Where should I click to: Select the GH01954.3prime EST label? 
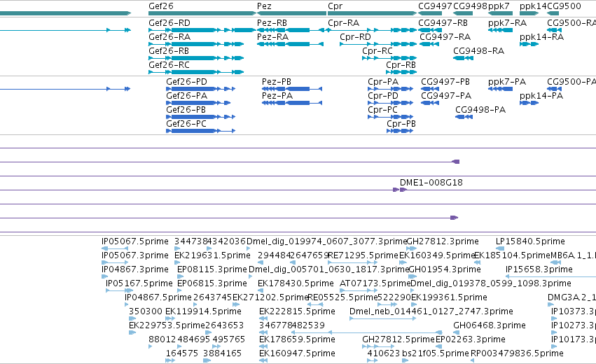tap(445, 269)
